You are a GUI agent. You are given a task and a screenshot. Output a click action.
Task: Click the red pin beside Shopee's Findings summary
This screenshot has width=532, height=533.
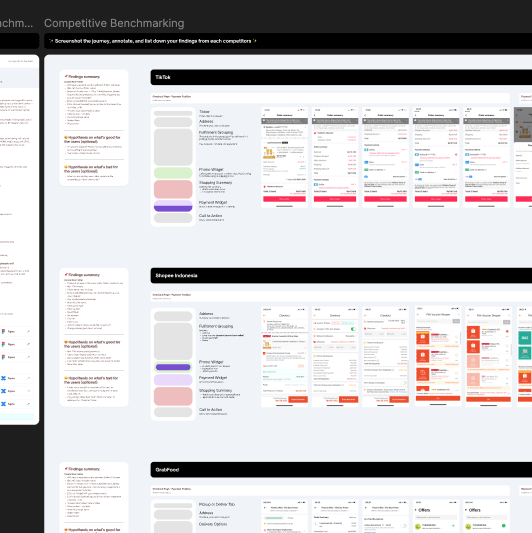point(66,274)
